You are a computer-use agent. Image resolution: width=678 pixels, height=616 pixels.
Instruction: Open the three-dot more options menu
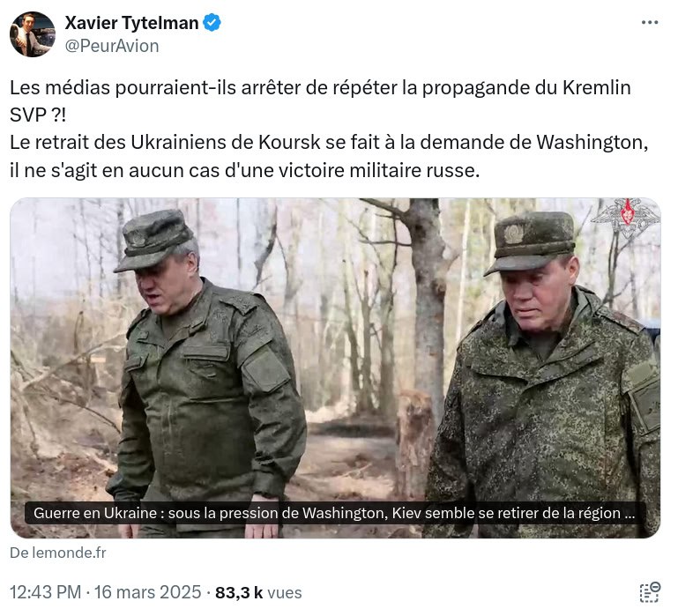pos(649,23)
